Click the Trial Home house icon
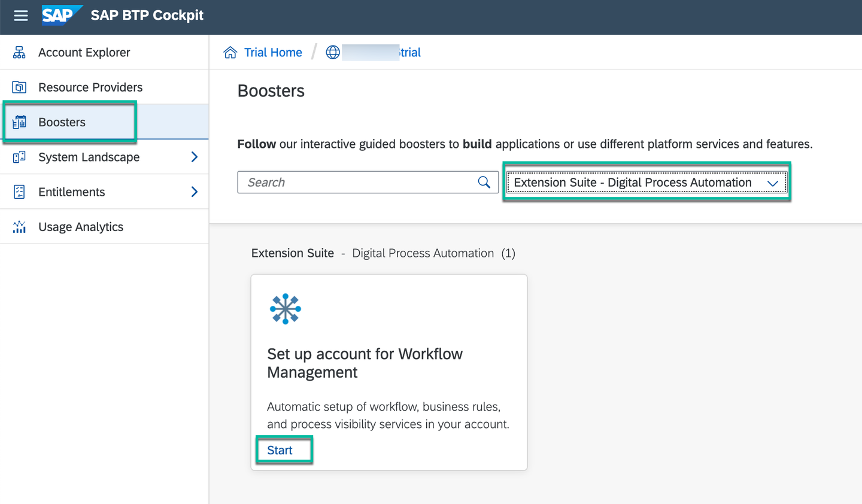Image resolution: width=862 pixels, height=504 pixels. click(230, 53)
